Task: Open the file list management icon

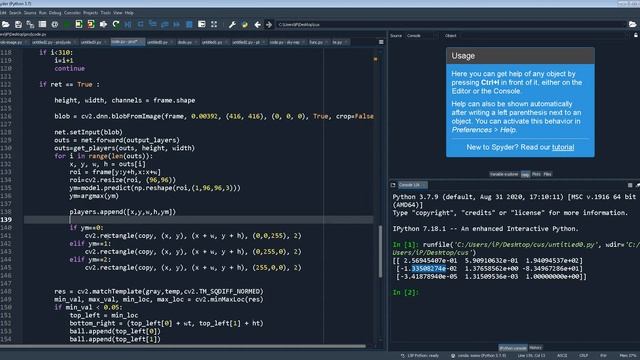Action: coord(42,24)
